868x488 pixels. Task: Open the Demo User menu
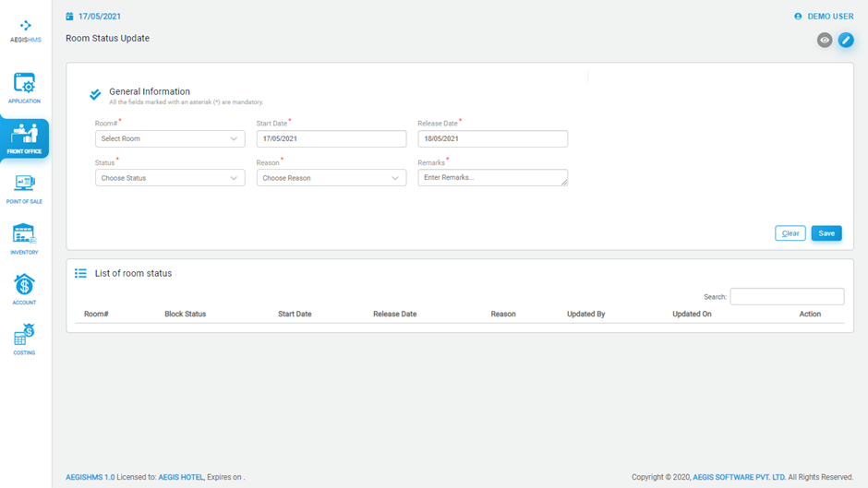824,17
